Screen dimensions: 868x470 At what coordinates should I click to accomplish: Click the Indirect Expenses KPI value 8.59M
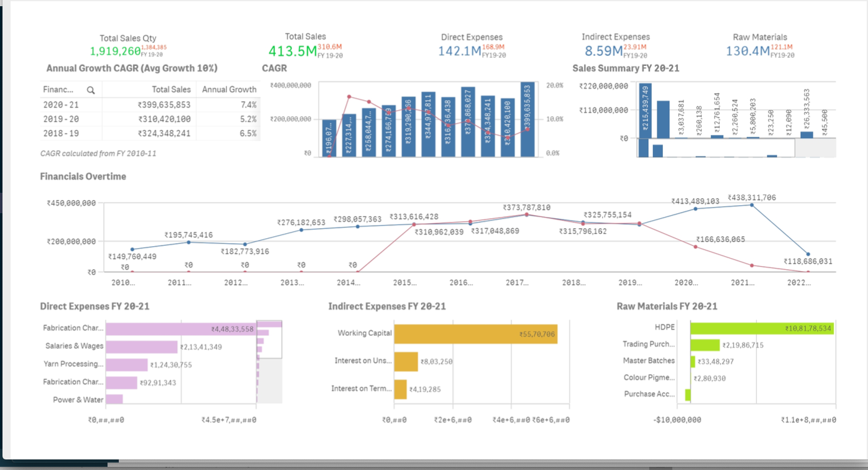coord(603,50)
